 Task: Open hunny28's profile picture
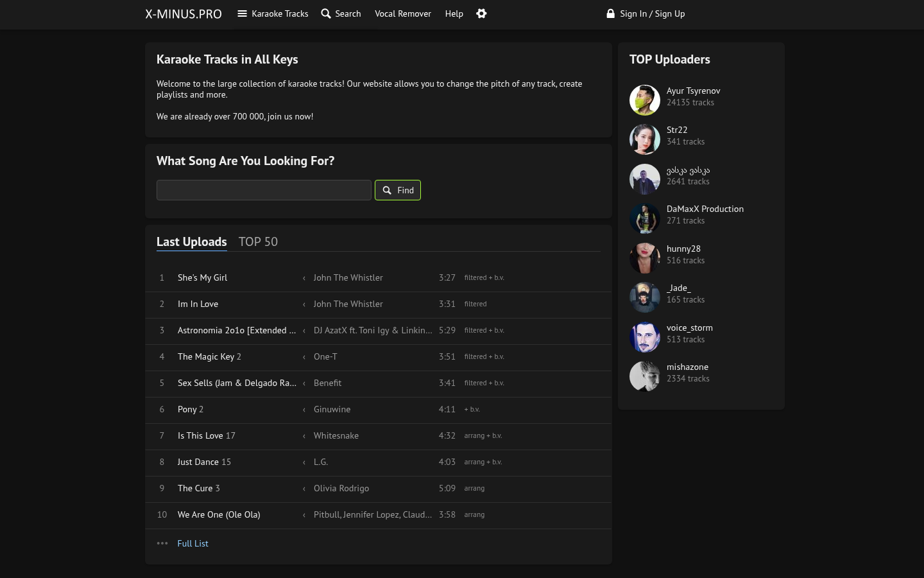[645, 258]
